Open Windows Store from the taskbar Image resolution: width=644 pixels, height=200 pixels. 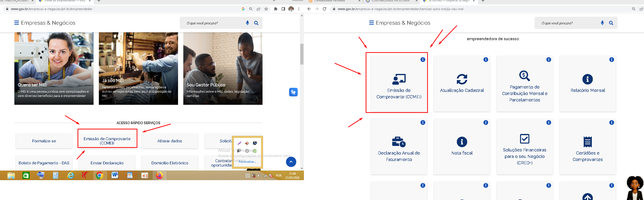point(26,176)
